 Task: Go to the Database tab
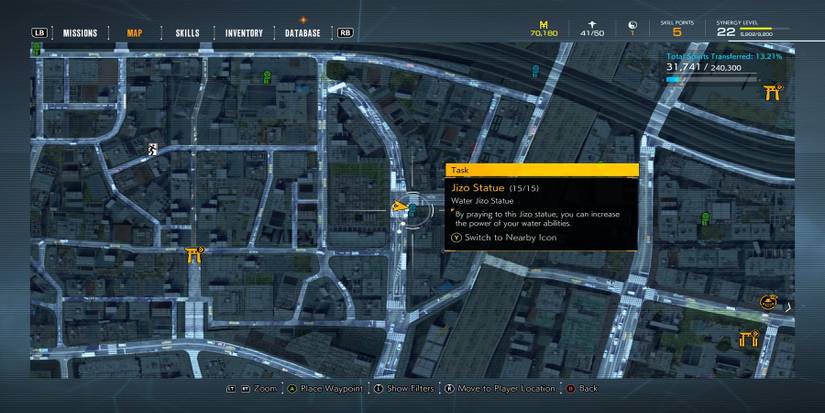click(303, 33)
